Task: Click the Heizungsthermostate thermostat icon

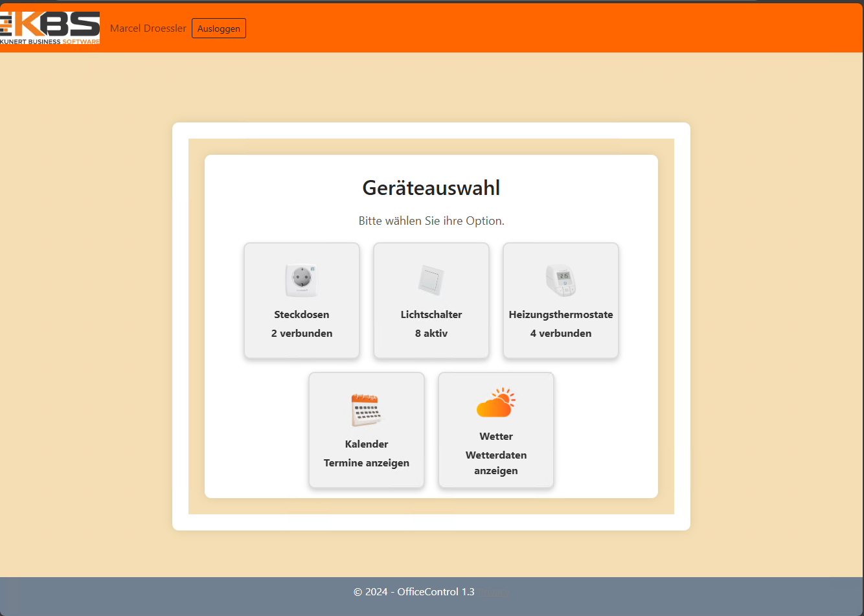Action: [x=561, y=280]
